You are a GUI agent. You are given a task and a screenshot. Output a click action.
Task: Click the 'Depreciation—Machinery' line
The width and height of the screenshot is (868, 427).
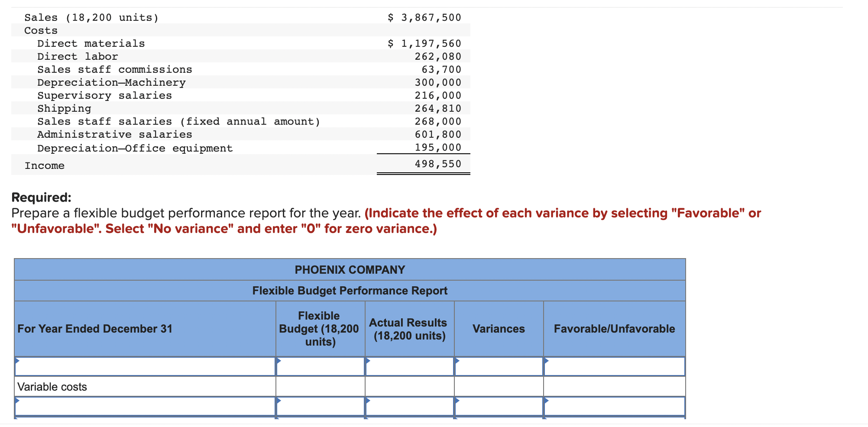click(x=111, y=83)
